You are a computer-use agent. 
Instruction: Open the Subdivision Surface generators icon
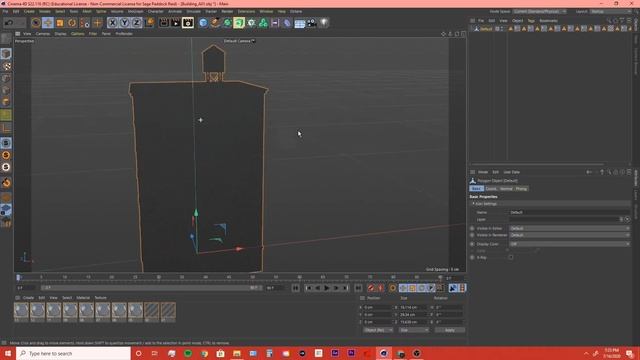pos(227,23)
